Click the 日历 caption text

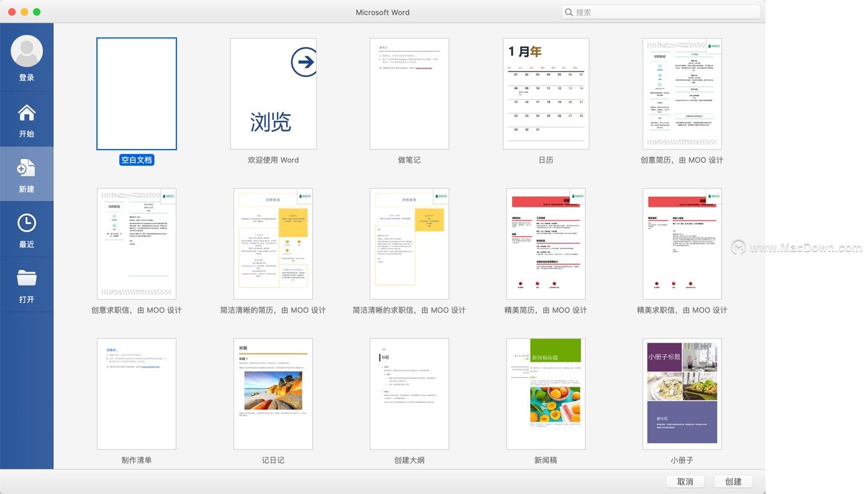tap(546, 160)
